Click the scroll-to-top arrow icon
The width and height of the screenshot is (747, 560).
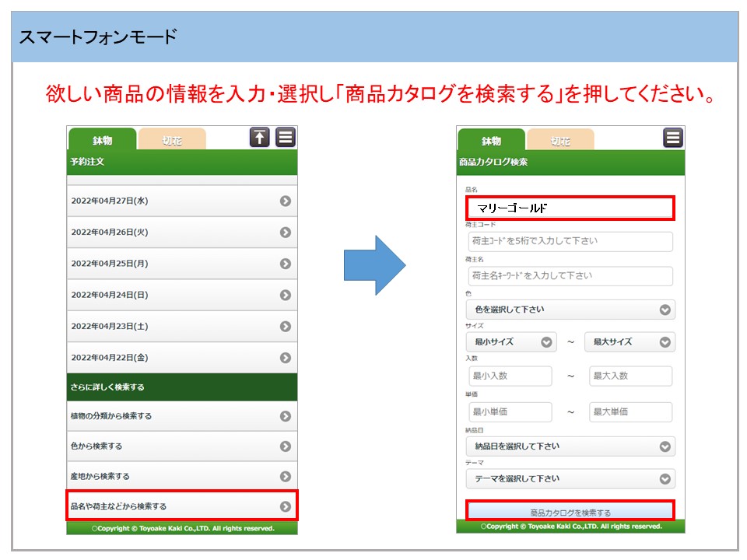pos(259,138)
